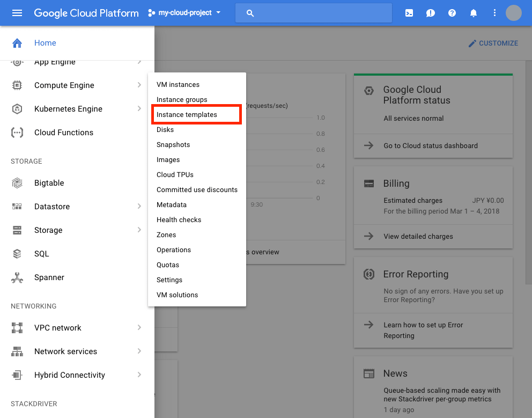
Task: Select VM solutions from submenu
Action: pyautogui.click(x=197, y=295)
